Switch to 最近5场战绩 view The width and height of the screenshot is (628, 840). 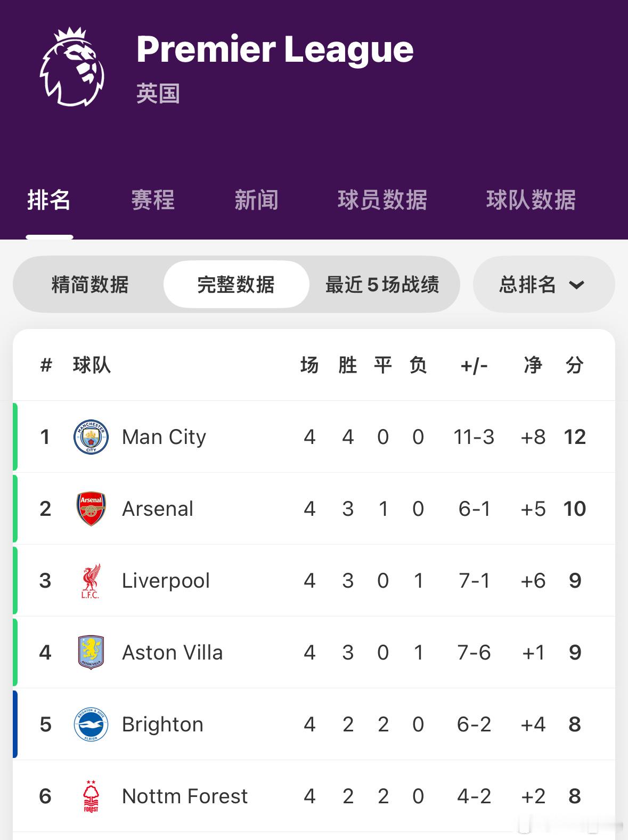[x=382, y=285]
